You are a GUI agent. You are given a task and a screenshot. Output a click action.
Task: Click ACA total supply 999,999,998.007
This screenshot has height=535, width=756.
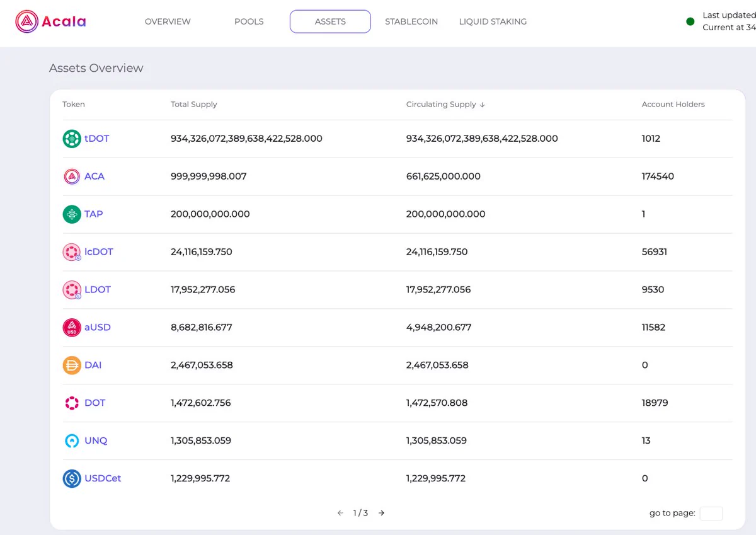pos(209,176)
